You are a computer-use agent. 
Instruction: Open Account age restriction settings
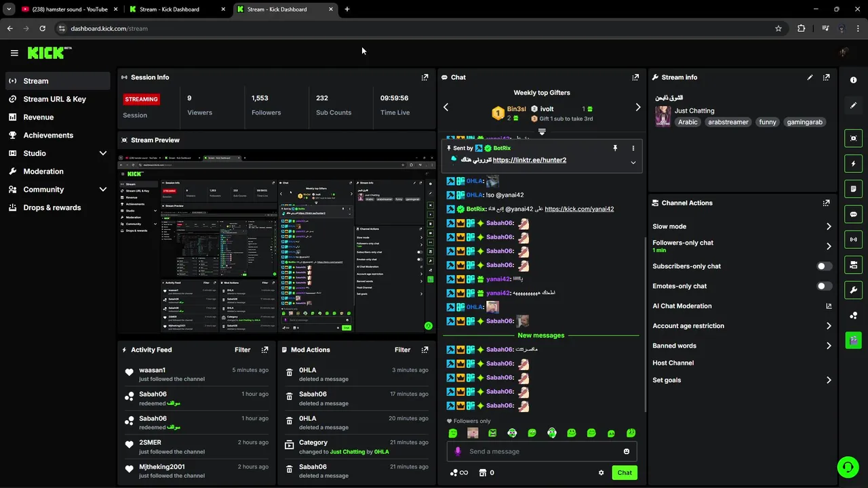pos(742,326)
